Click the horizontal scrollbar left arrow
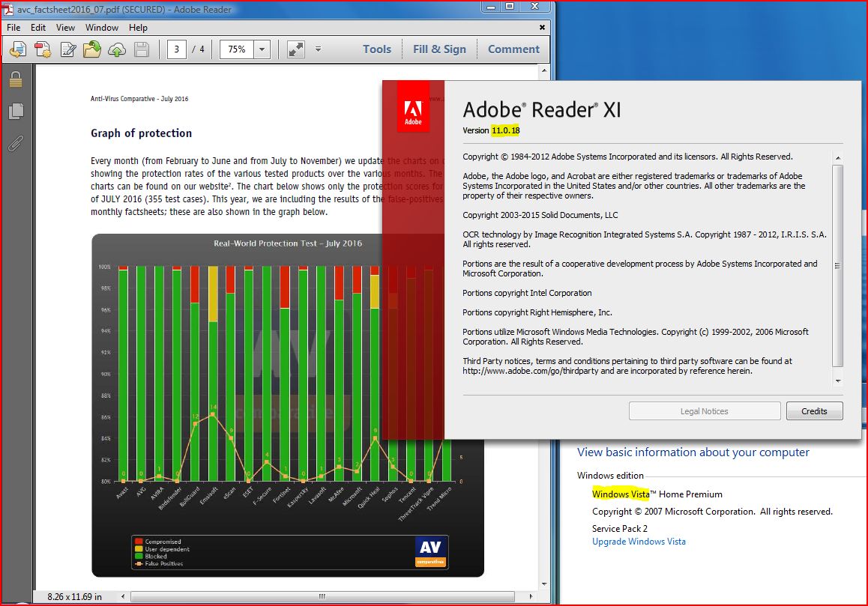The image size is (868, 606). (x=123, y=596)
